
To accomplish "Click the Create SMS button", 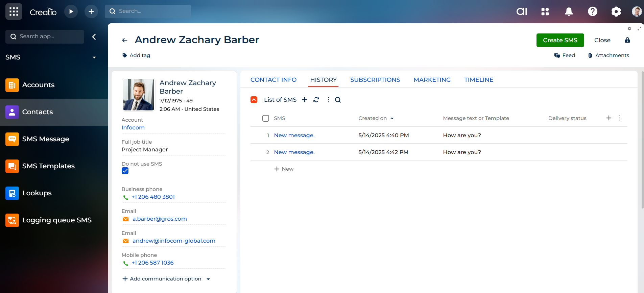I will tap(560, 40).
